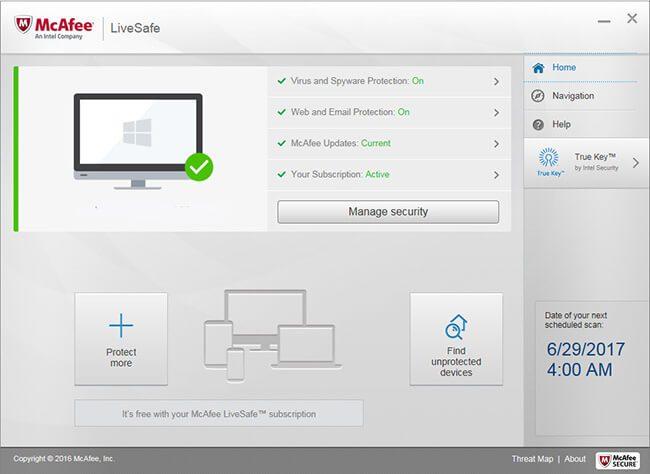Click the Find unprotected devices magnifier icon
650x474 pixels.
click(x=456, y=327)
